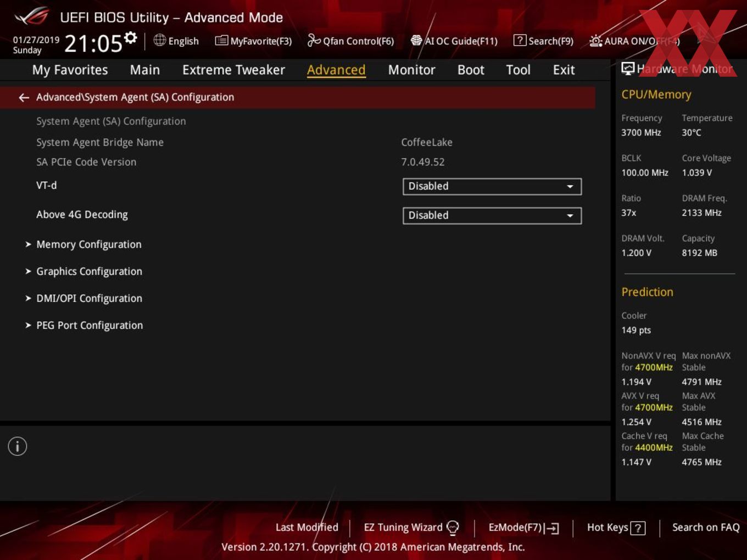Open AI OC Guide icon

click(x=416, y=40)
